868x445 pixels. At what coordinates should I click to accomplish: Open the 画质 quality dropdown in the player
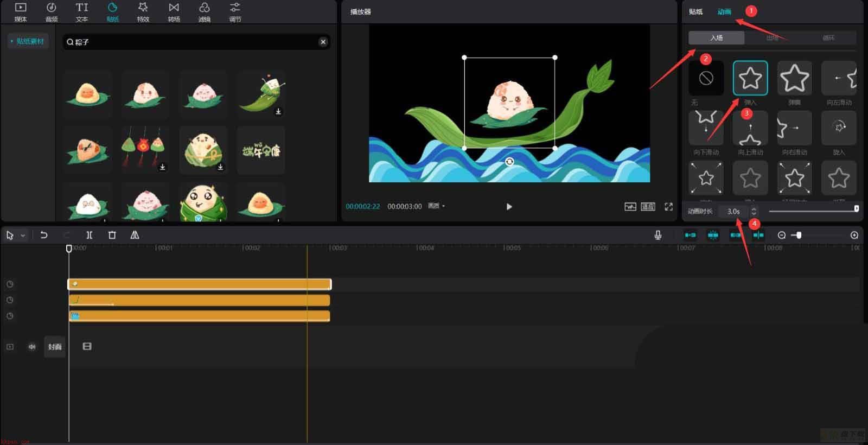(436, 206)
